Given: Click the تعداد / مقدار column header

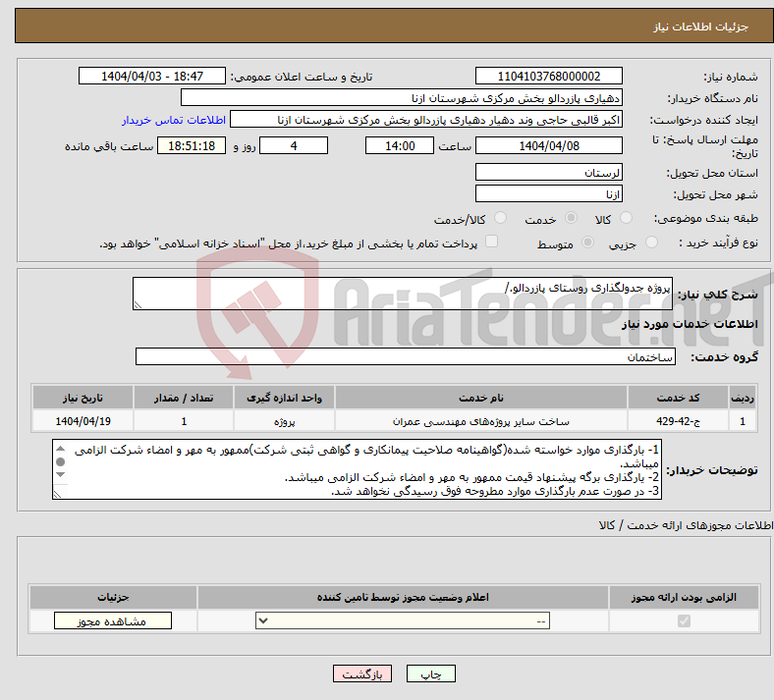Looking at the screenshot, I should click(x=184, y=398).
